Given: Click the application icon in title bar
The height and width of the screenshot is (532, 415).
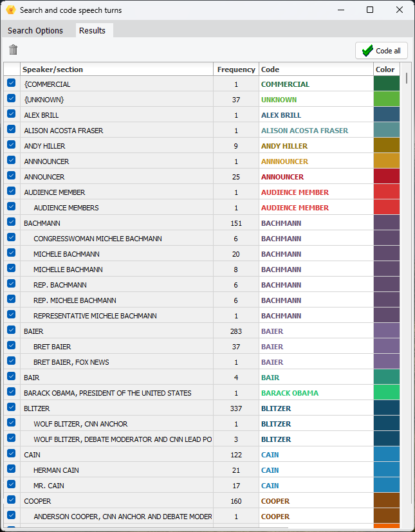Looking at the screenshot, I should (x=11, y=10).
